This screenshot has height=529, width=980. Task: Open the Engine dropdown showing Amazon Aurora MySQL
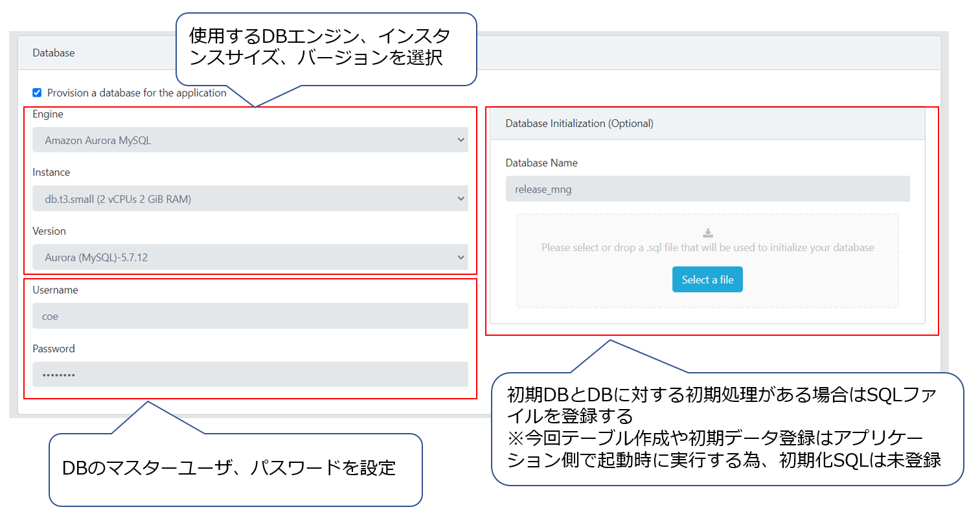click(x=250, y=140)
